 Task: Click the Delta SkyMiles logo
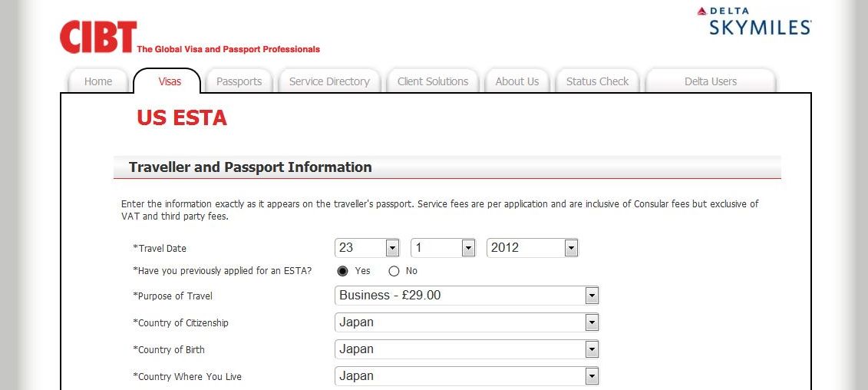click(x=754, y=21)
